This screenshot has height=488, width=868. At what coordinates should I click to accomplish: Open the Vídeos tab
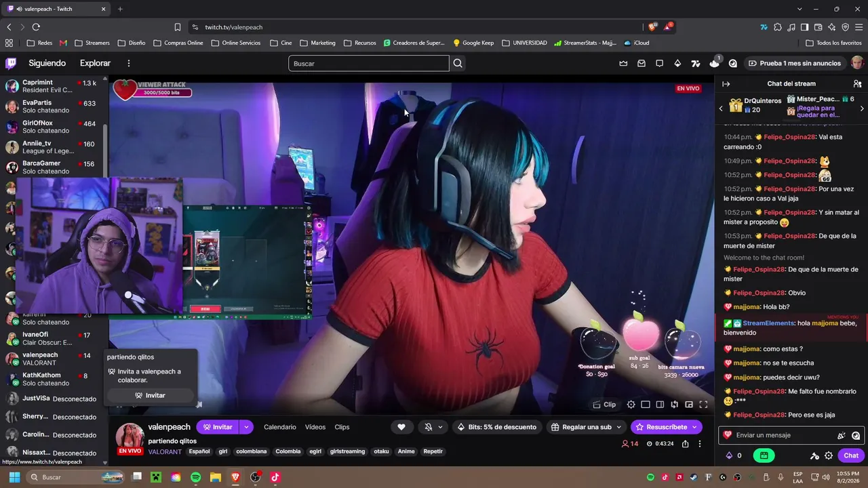[315, 427]
